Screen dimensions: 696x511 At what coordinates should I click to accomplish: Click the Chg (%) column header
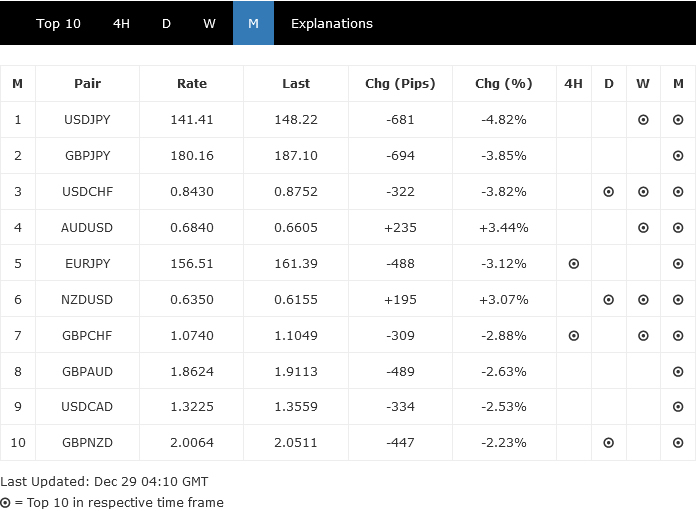click(504, 84)
